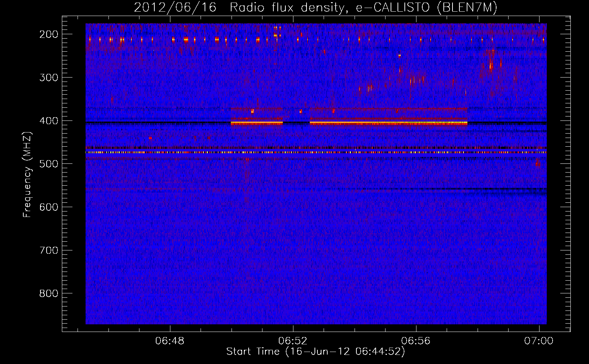
Task: Click the '07:00' time tick label
Action: 539,341
